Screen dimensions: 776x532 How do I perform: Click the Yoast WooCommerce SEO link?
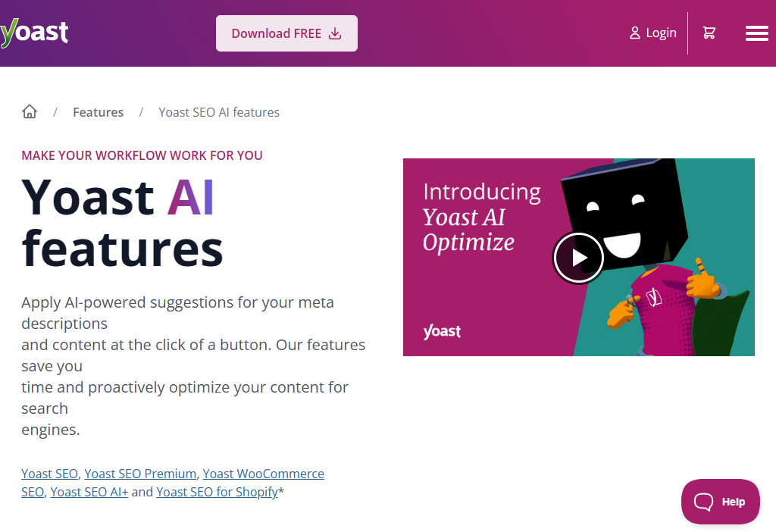264,473
